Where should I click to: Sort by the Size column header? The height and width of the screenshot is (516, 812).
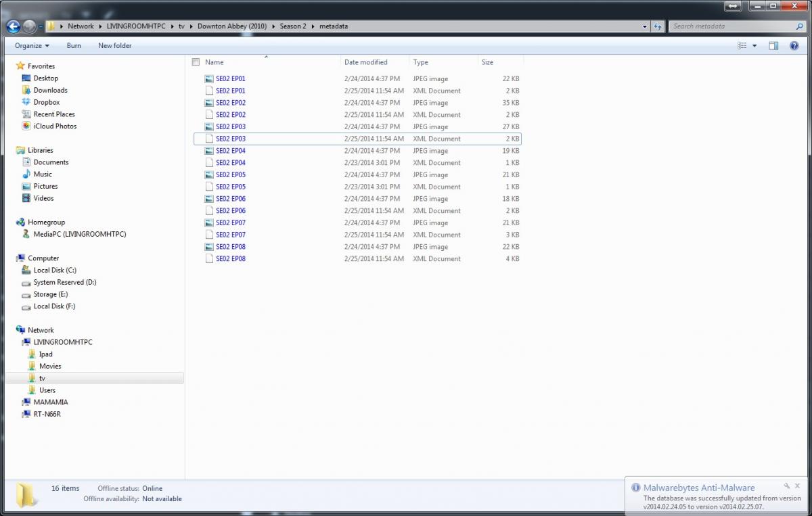[x=487, y=62]
